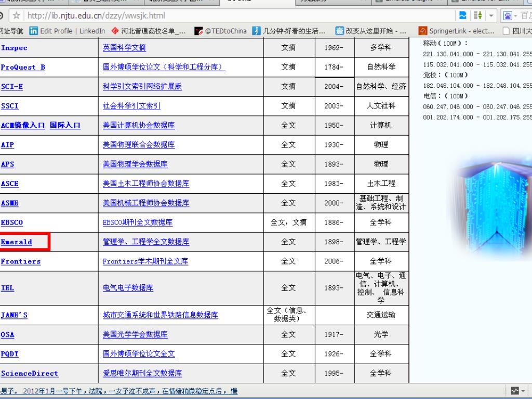
Task: Open the 河北普通高校名单 bookmark
Action: pyautogui.click(x=149, y=31)
